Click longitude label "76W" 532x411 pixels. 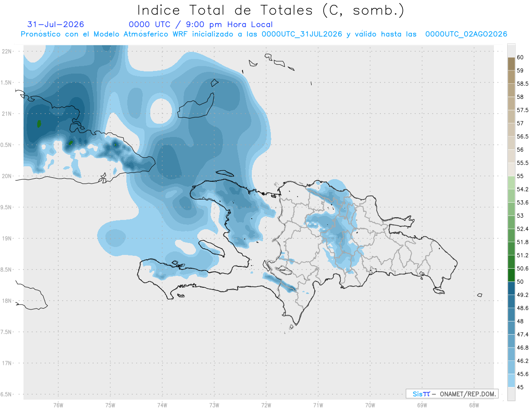point(58,405)
